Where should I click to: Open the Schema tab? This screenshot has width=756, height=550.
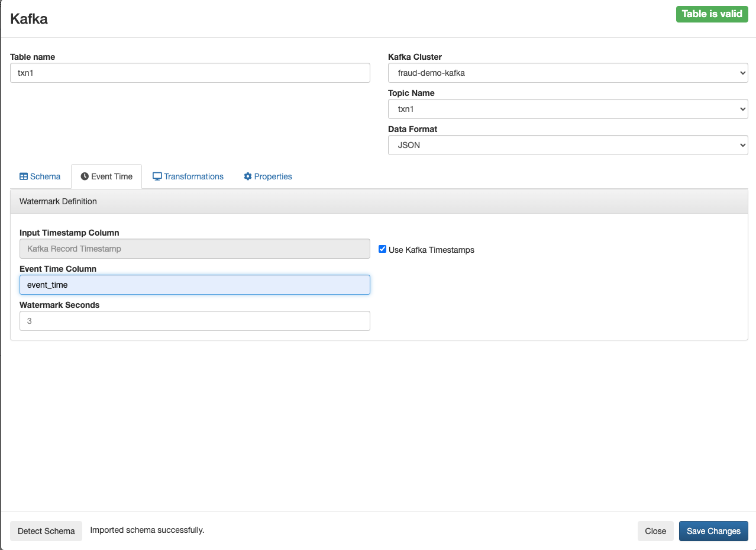pos(40,176)
